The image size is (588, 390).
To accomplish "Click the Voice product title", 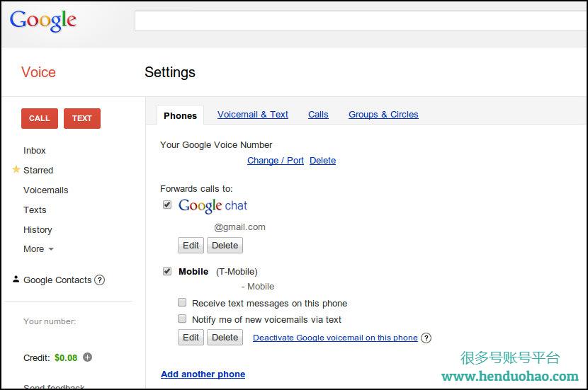I will (38, 72).
